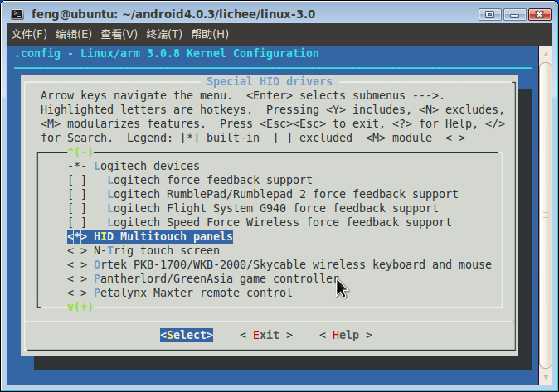Viewport: 559px width, 392px height.
Task: Click the terminal scrollbar up arrow
Action: click(546, 54)
